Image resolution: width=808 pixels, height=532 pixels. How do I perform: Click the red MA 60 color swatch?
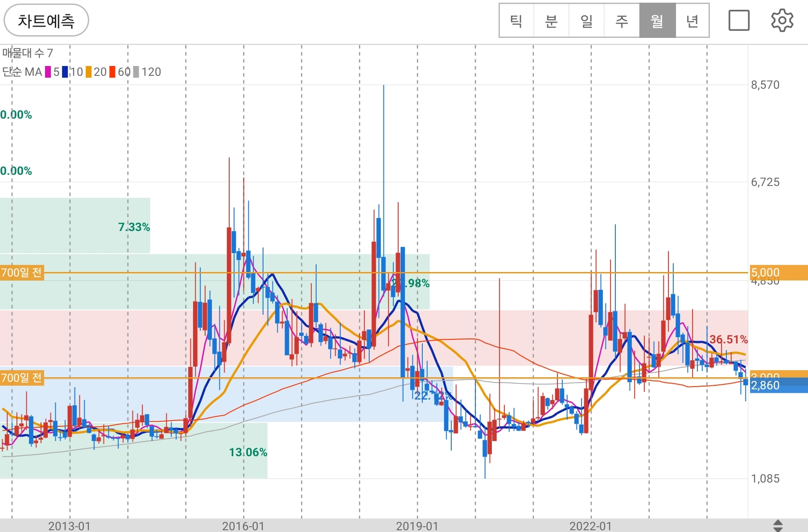(113, 72)
